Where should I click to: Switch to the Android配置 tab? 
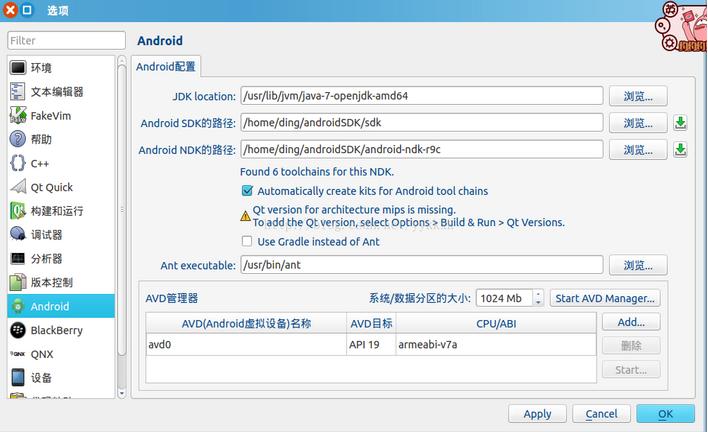166,67
